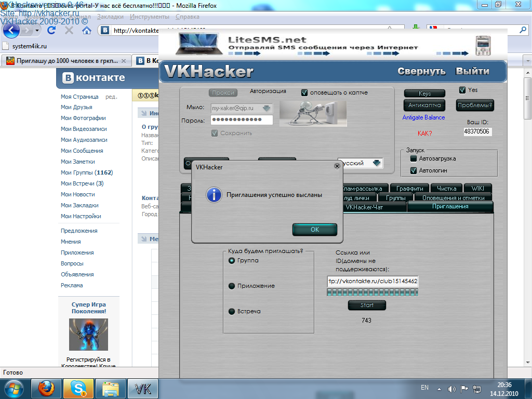Open Skype from the taskbar

point(78,389)
